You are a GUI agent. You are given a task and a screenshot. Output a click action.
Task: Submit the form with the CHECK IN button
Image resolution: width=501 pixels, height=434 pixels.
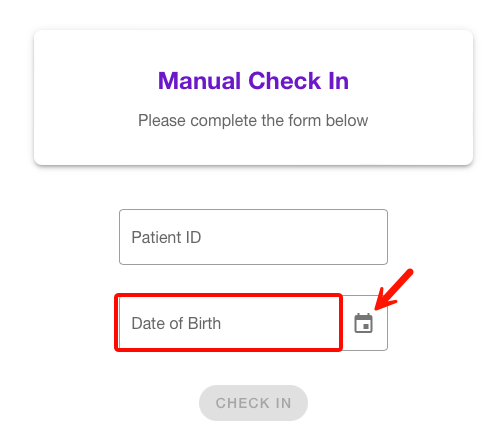coord(253,403)
